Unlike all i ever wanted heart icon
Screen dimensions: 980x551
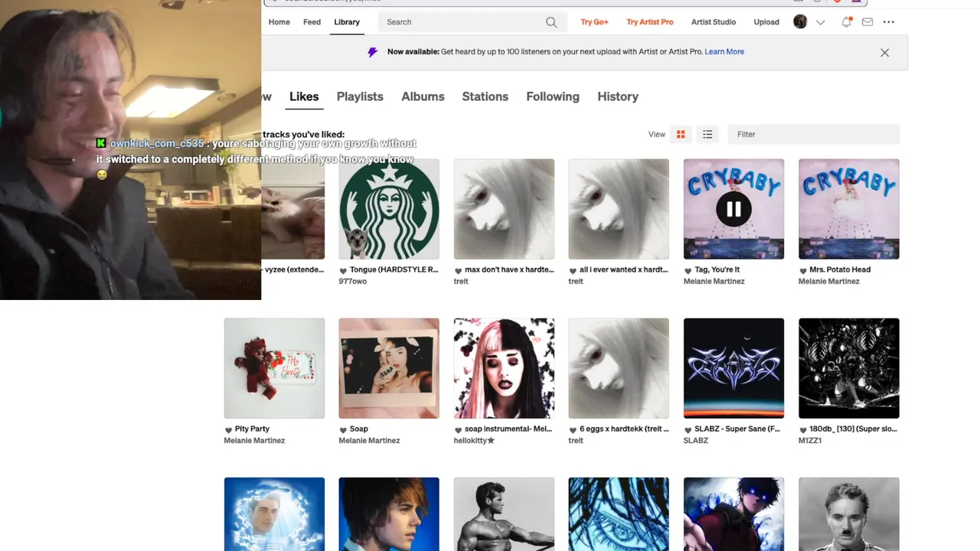(573, 270)
